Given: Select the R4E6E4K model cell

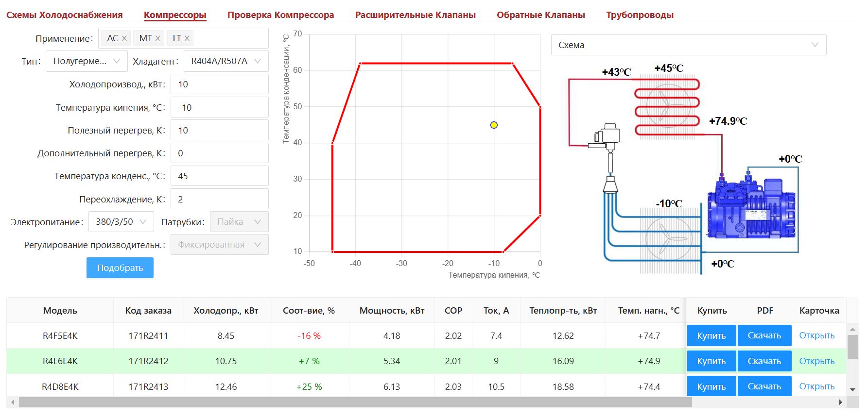Looking at the screenshot, I should 60,361.
